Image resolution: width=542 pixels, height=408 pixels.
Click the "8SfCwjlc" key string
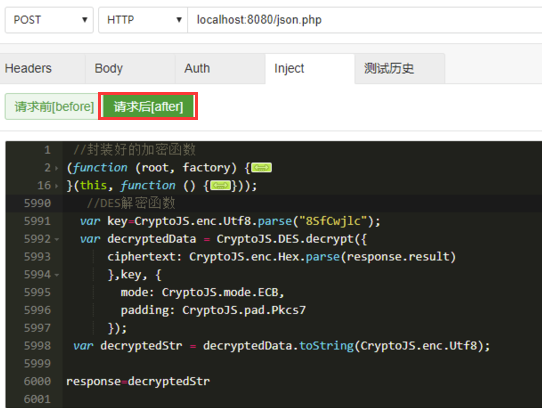[x=333, y=221]
